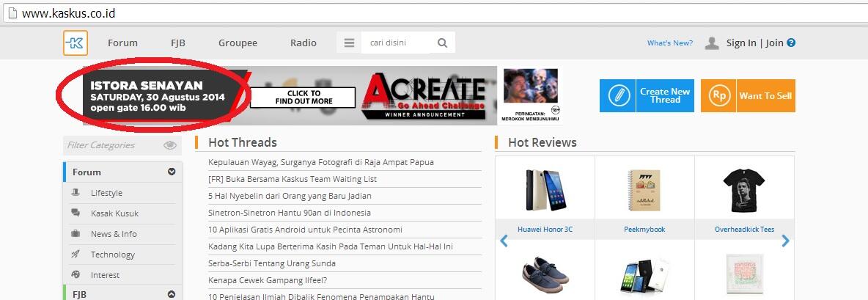
Task: Click the 'cari disini' search field
Action: 395,43
